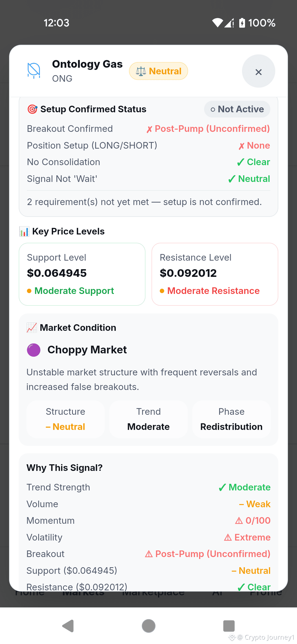Image resolution: width=297 pixels, height=644 pixels.
Task: Tap the purple Choppy Market circle
Action: click(x=34, y=350)
